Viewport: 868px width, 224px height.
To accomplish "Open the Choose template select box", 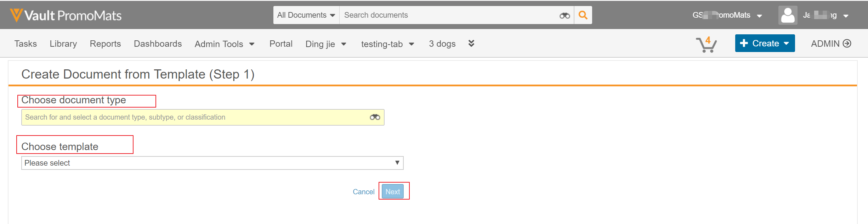I will coord(212,163).
